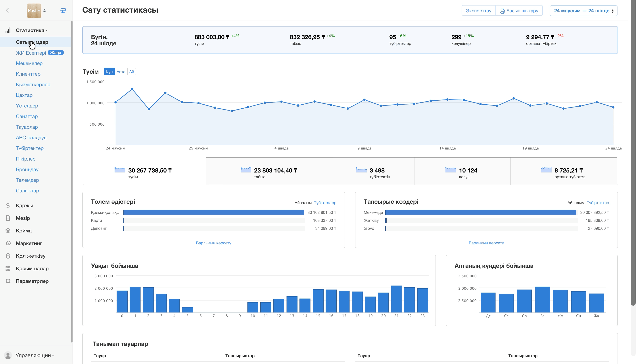Open the Poster account switcher
This screenshot has height=364, width=637.
point(36,11)
